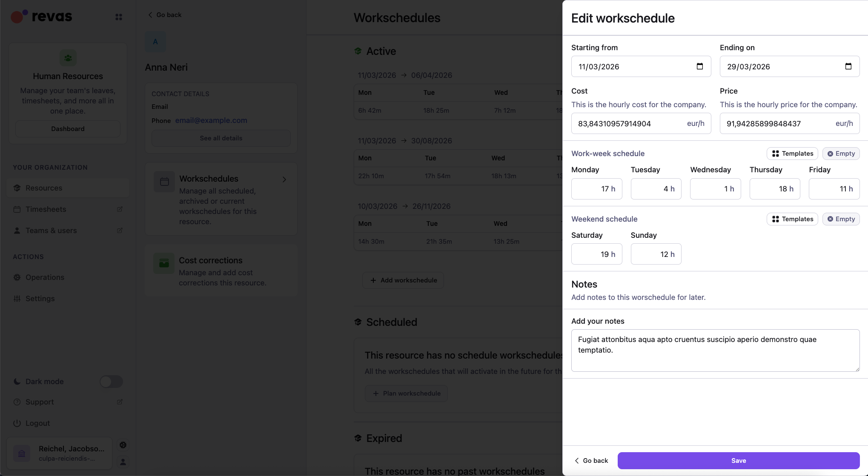Click the calendar icon on the Workschedules card

pyautogui.click(x=163, y=181)
